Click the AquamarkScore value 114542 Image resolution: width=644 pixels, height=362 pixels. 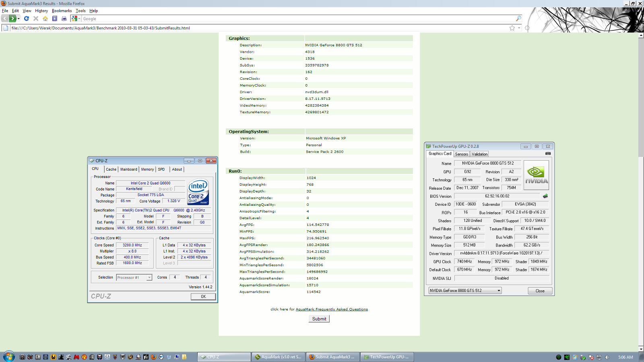coord(314,292)
